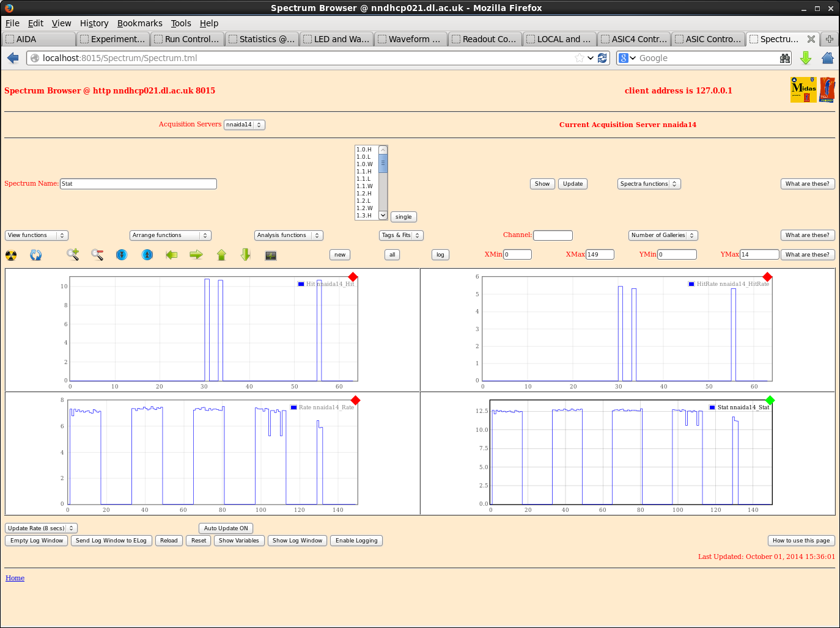
Task: Click the blue refresh arrows icon
Action: pos(36,255)
